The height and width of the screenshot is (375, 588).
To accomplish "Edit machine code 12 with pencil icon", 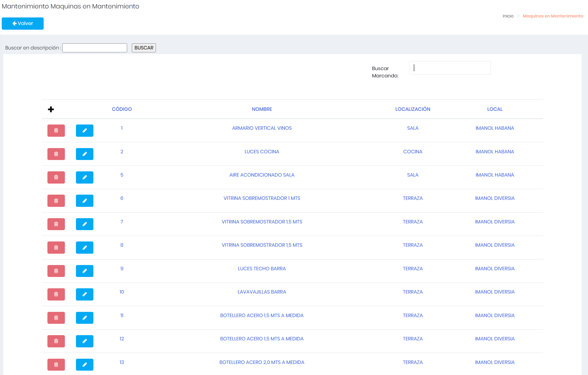I will click(85, 341).
